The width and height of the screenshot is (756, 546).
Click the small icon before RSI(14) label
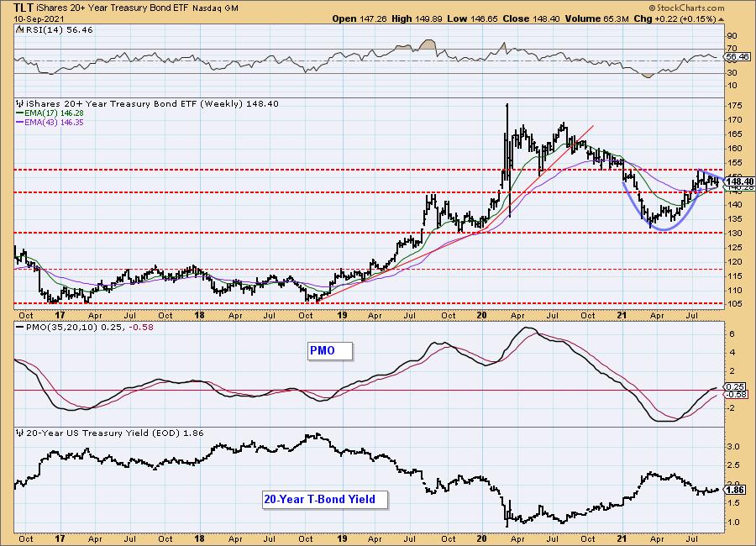pos(19,30)
